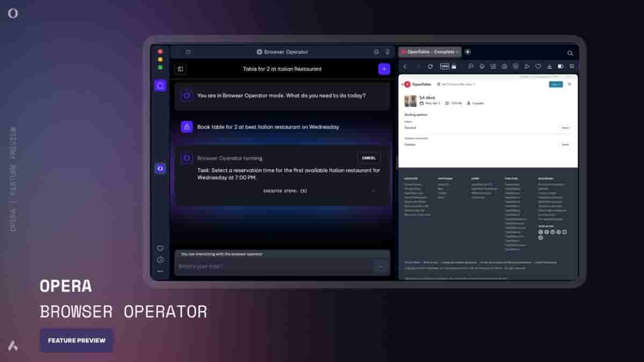644x362 pixels.
Task: Toggle dark page mode icon in toolbar
Action: 560,66
